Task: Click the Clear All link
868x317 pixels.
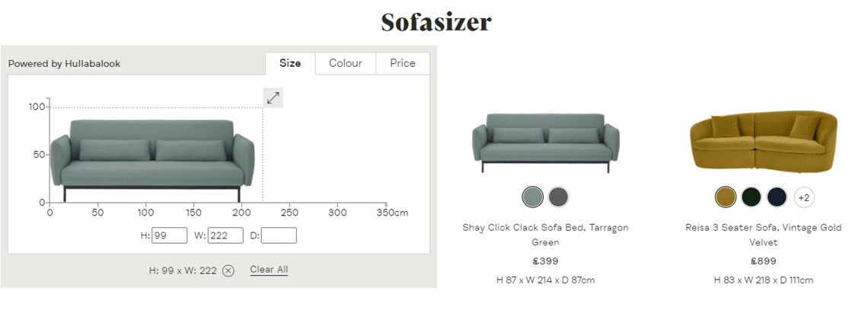Action: click(x=269, y=270)
